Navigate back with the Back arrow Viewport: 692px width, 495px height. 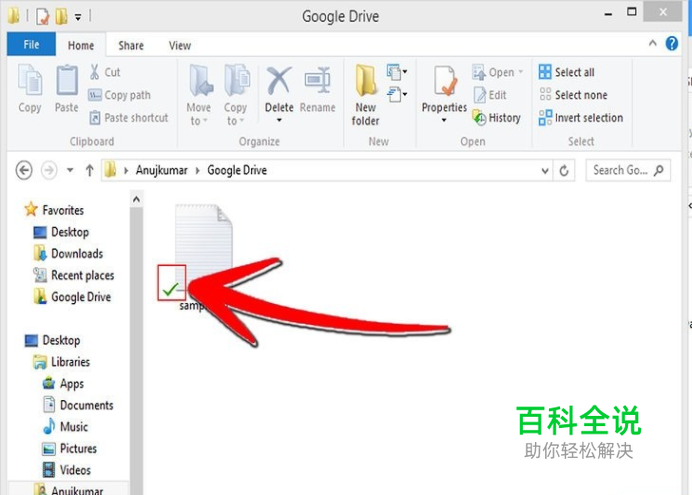pos(24,170)
